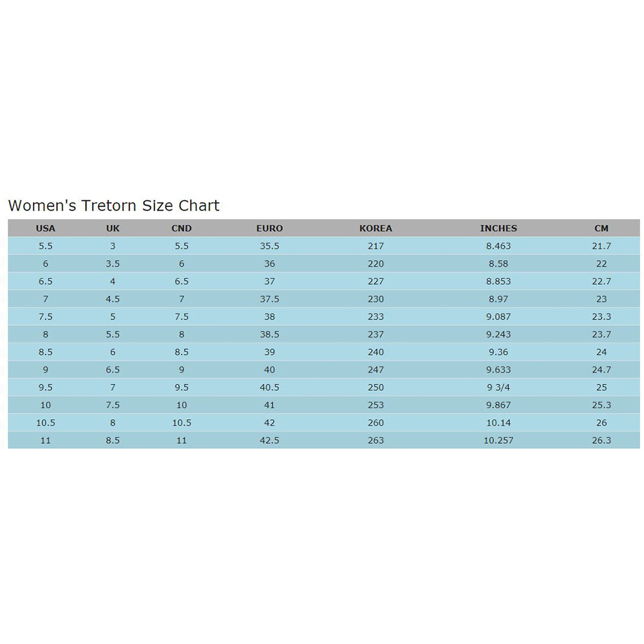Select the KOREA 240 cell
Screen dimensions: 644x644
pyautogui.click(x=375, y=352)
